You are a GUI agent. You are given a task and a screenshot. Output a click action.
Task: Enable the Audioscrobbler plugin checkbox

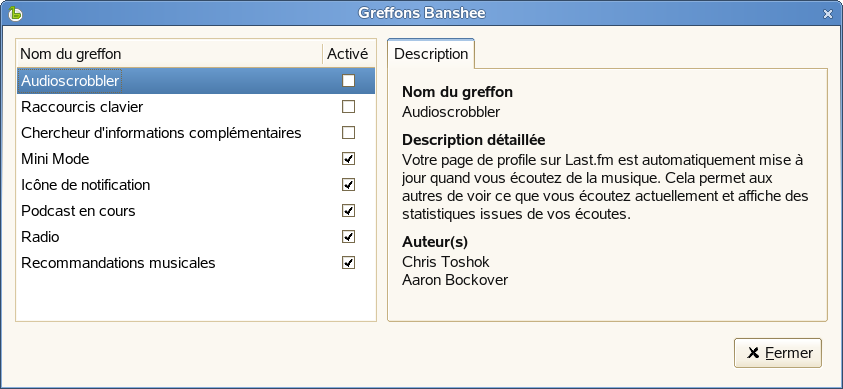[348, 81]
